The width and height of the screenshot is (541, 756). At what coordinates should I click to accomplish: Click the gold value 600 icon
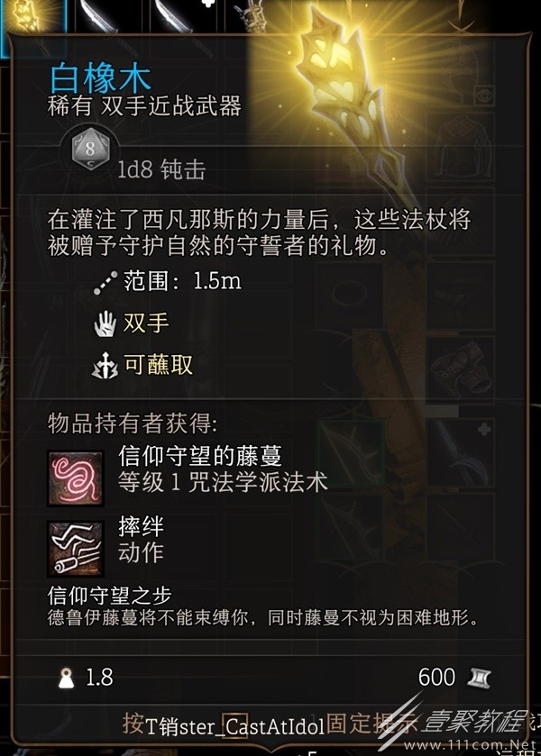pos(479,678)
